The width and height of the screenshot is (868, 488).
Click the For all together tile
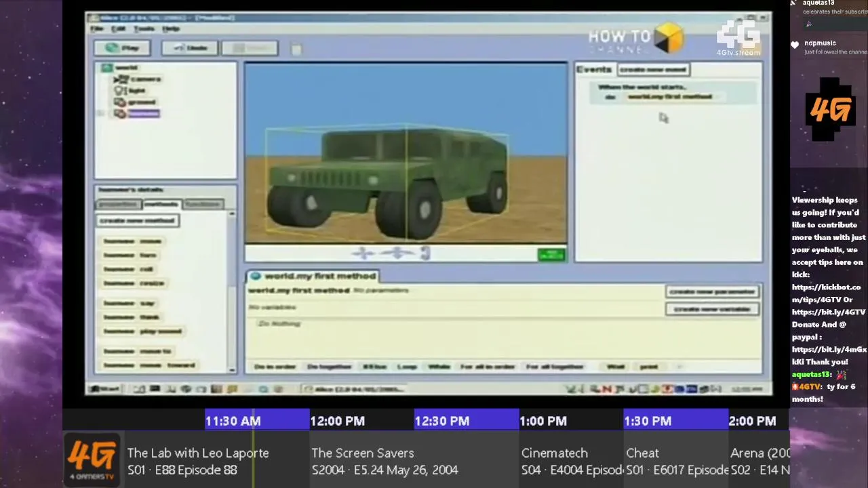[x=555, y=367]
